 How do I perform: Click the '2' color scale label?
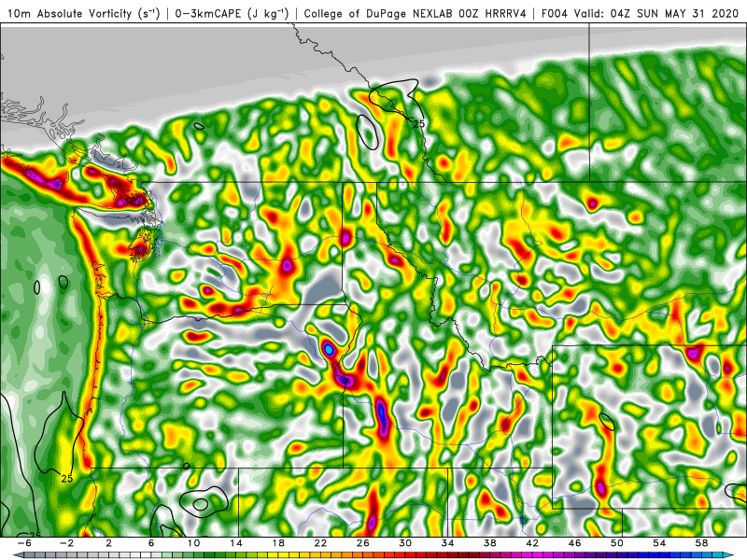[108, 543]
